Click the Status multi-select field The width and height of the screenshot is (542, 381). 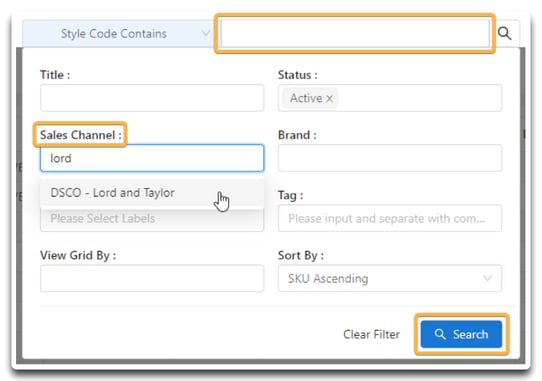[390, 98]
